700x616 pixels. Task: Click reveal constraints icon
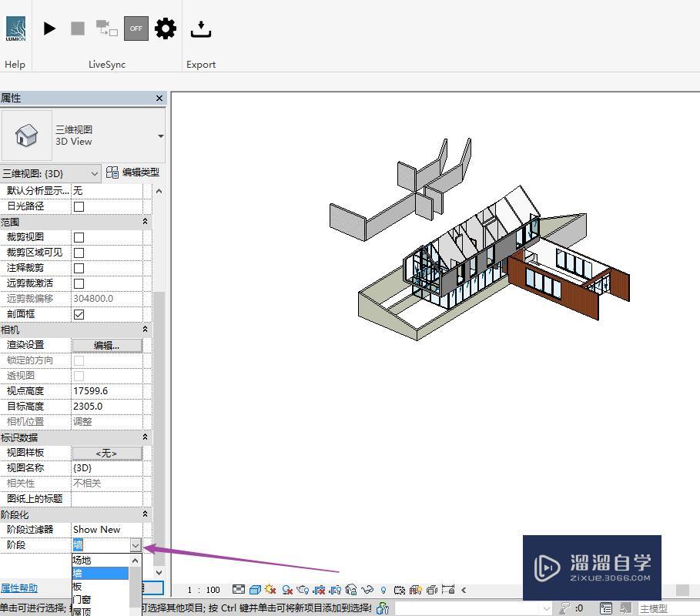(x=447, y=590)
